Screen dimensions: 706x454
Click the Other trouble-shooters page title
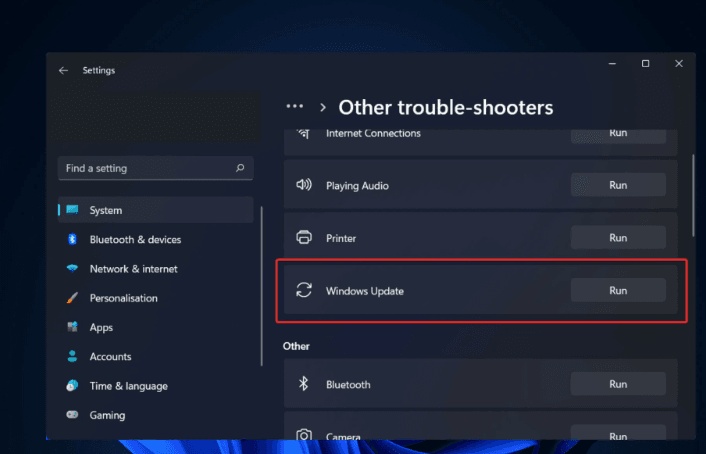tap(446, 108)
